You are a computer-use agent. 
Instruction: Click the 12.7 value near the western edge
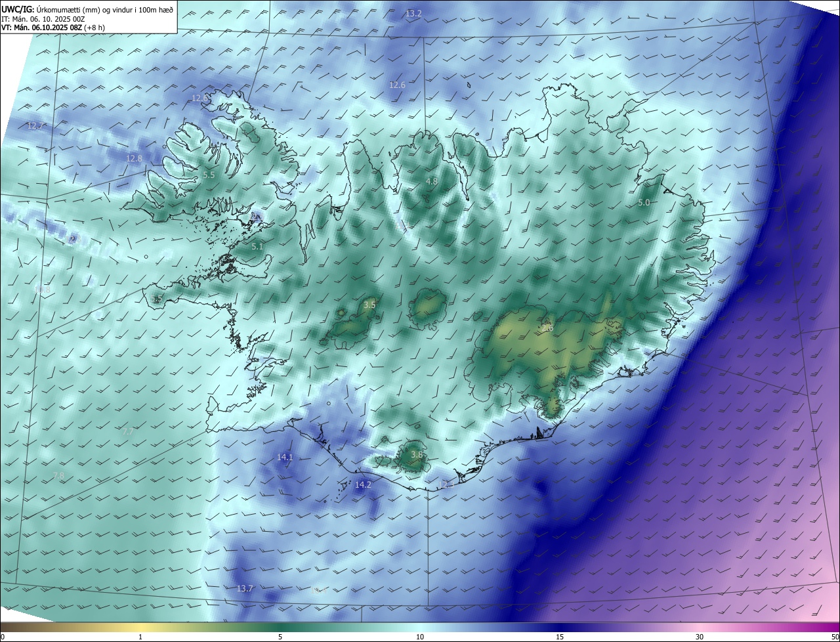coord(35,125)
